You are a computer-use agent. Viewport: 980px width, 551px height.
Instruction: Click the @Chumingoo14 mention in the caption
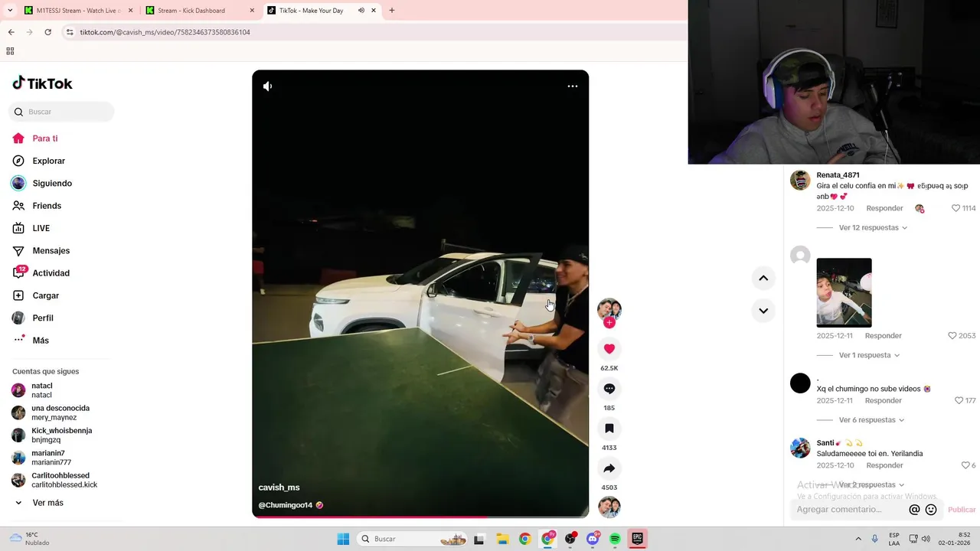click(286, 505)
